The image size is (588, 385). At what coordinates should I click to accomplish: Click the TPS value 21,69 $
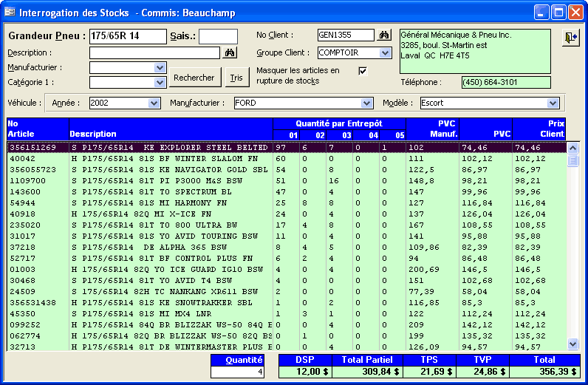(x=429, y=372)
